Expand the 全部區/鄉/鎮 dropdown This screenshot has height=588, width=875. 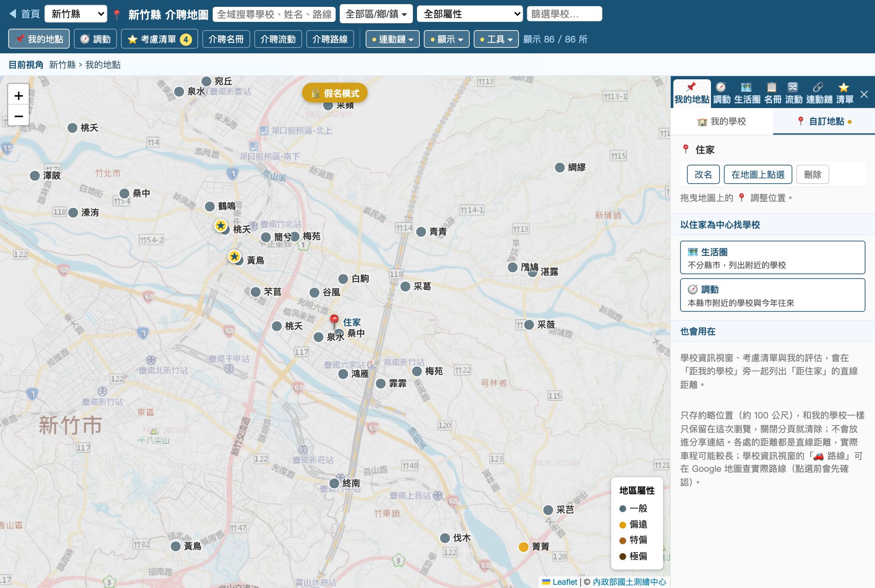coord(376,14)
